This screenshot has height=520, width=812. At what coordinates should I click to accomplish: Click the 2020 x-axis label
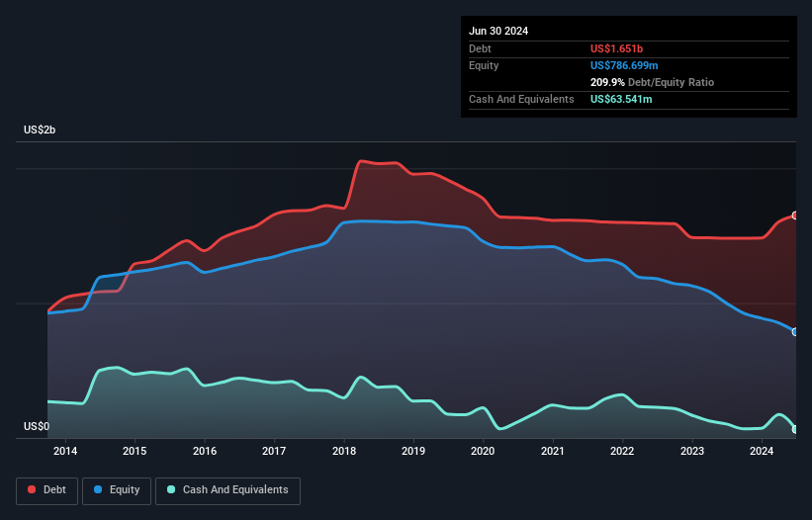click(483, 451)
